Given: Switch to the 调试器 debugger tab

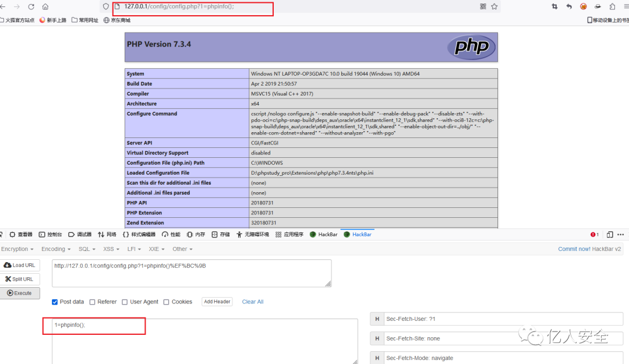Looking at the screenshot, I should click(80, 234).
